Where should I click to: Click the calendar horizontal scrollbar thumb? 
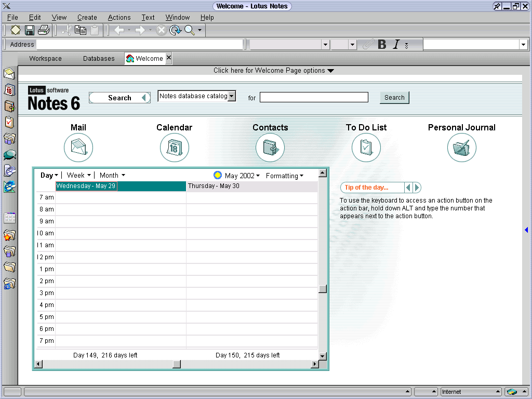(x=177, y=364)
